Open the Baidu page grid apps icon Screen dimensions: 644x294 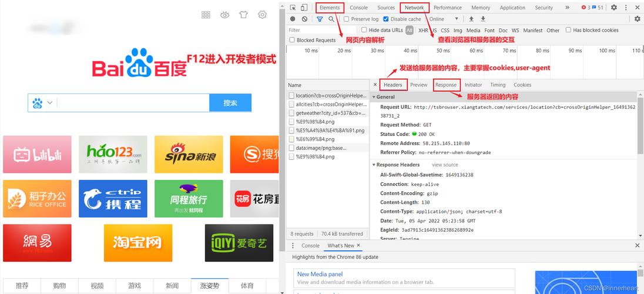click(206, 15)
